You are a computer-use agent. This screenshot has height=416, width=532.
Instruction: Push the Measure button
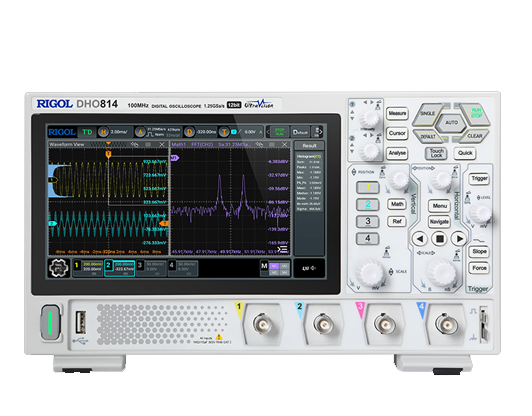click(x=397, y=113)
